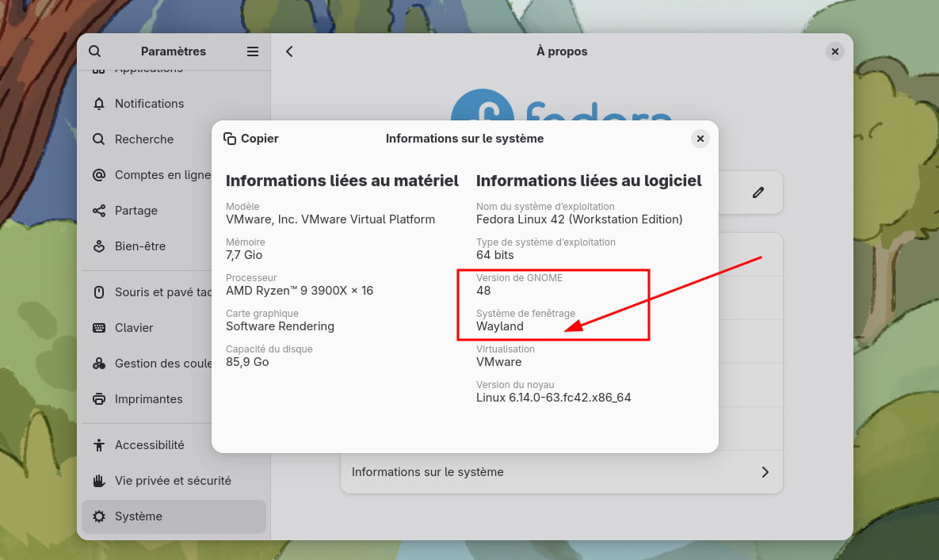The image size is (939, 560).
Task: Close the Paramètres window
Action: coord(835,51)
